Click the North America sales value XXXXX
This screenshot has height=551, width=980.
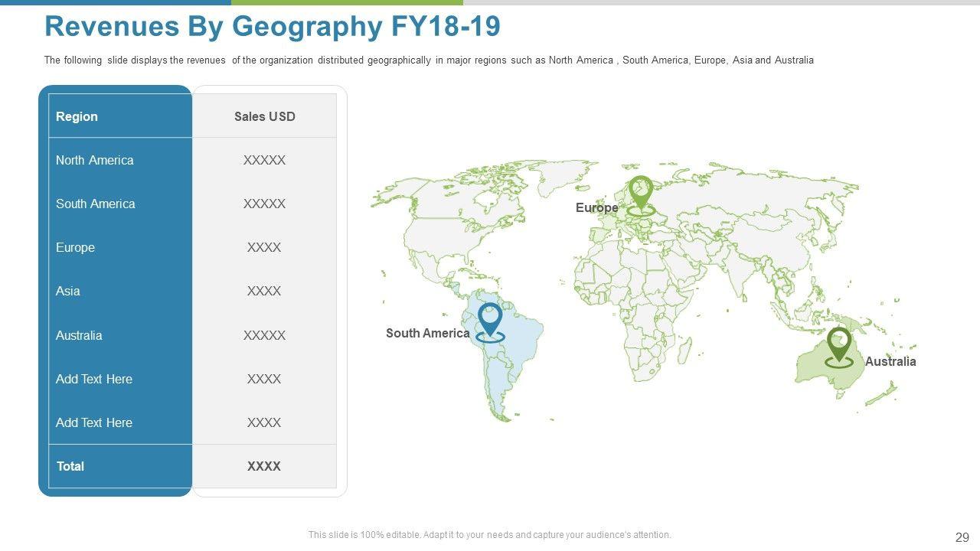point(264,160)
